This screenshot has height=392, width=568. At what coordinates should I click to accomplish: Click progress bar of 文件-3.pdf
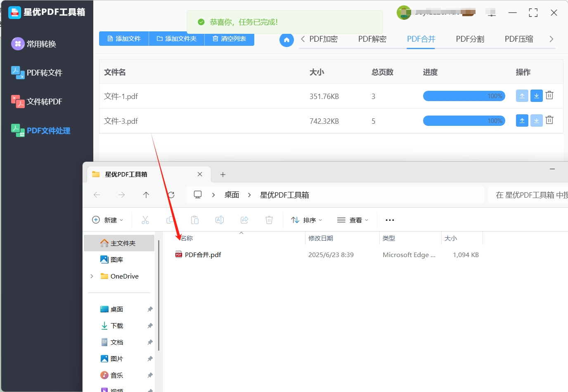(x=464, y=121)
